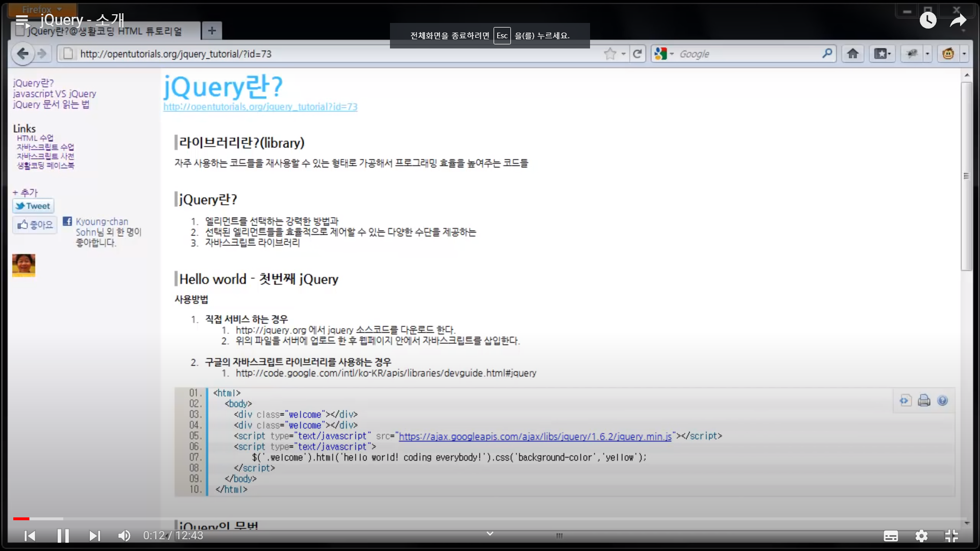This screenshot has height=551, width=980.
Task: Exit fullscreen mode
Action: tap(951, 536)
